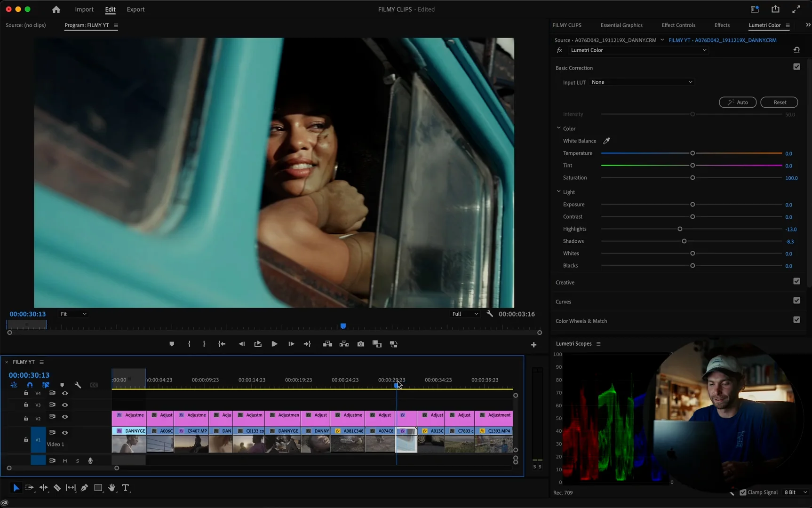Go to the Home screen icon
This screenshot has height=508, width=812.
56,9
